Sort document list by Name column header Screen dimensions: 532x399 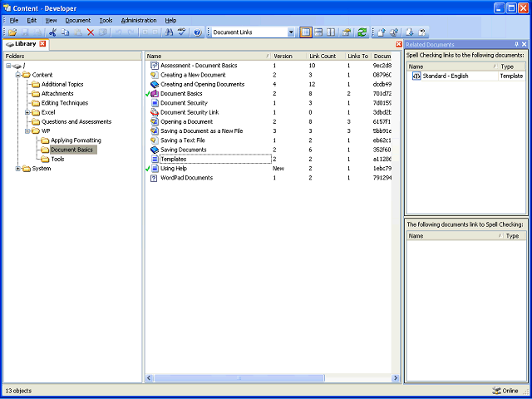[209, 57]
